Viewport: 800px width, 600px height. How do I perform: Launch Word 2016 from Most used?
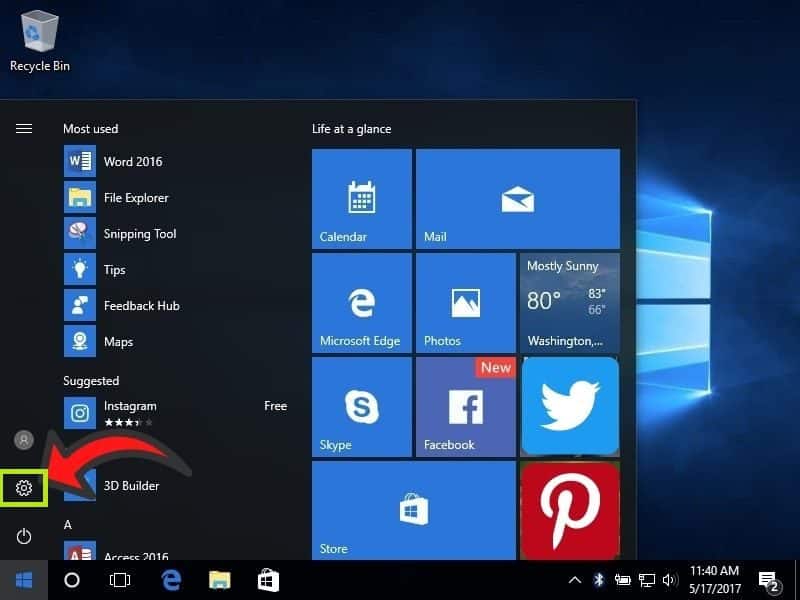pos(176,161)
